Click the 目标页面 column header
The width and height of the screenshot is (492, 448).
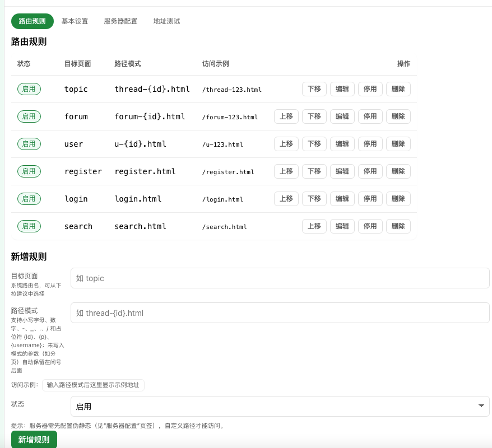[77, 64]
